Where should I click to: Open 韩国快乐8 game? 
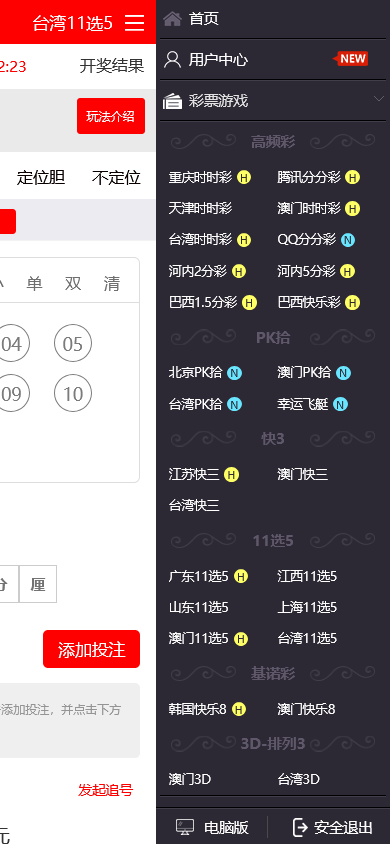point(197,709)
